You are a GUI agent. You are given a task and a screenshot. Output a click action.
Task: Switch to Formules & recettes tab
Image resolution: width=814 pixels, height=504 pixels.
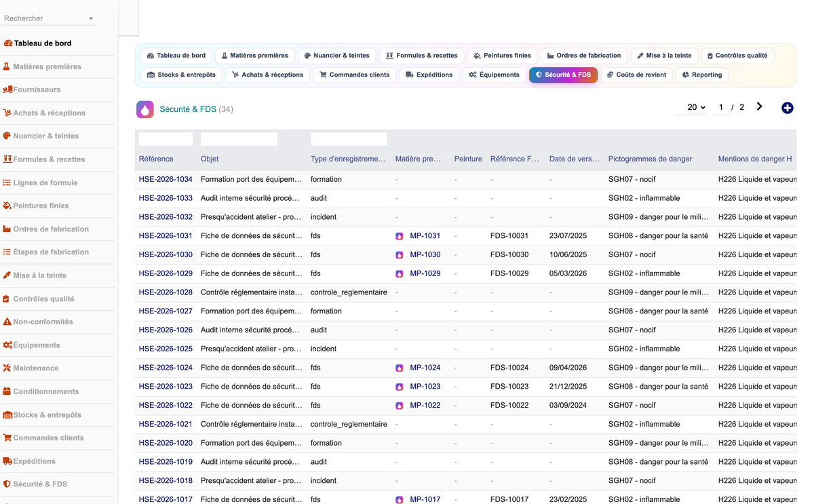tap(422, 56)
